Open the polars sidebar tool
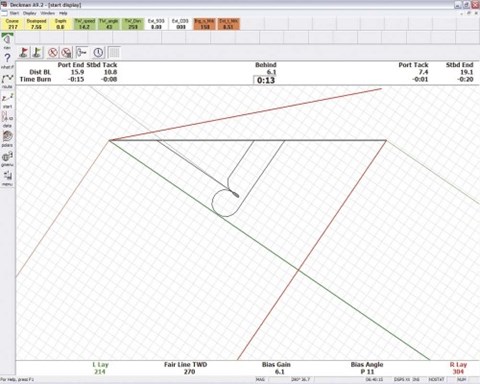 [x=7, y=139]
